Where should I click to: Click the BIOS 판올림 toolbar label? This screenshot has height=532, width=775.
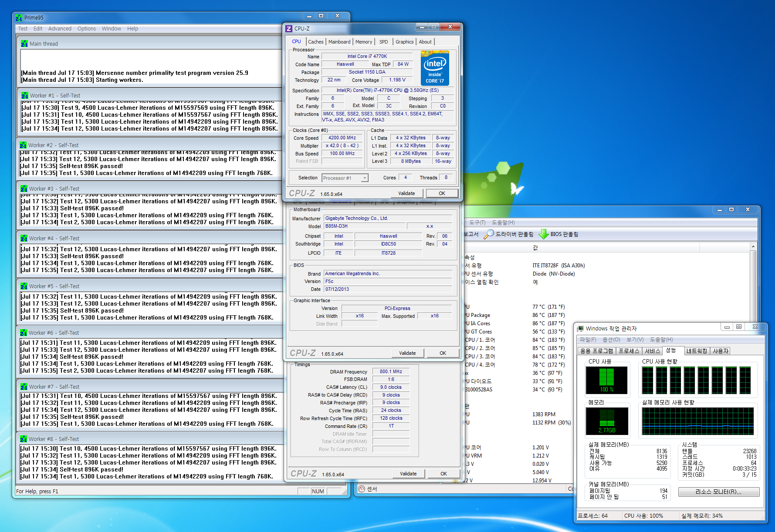[x=564, y=234]
